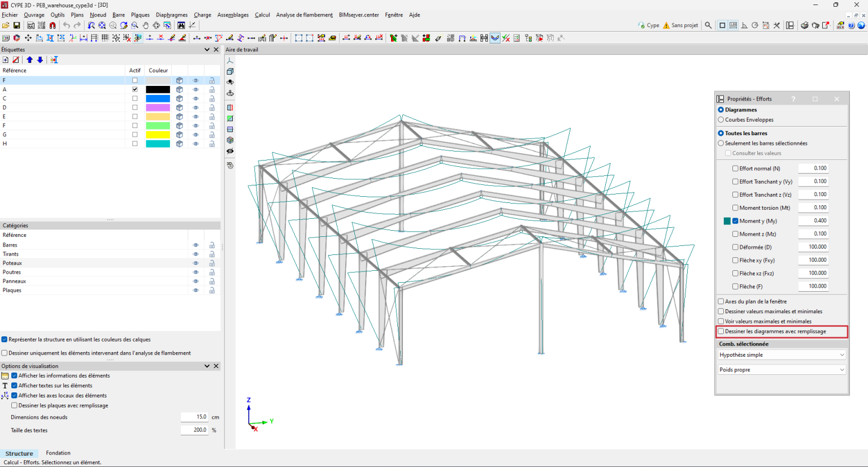Toggle visibility eye for Poteaux category
Image resolution: width=868 pixels, height=467 pixels.
[x=196, y=263]
